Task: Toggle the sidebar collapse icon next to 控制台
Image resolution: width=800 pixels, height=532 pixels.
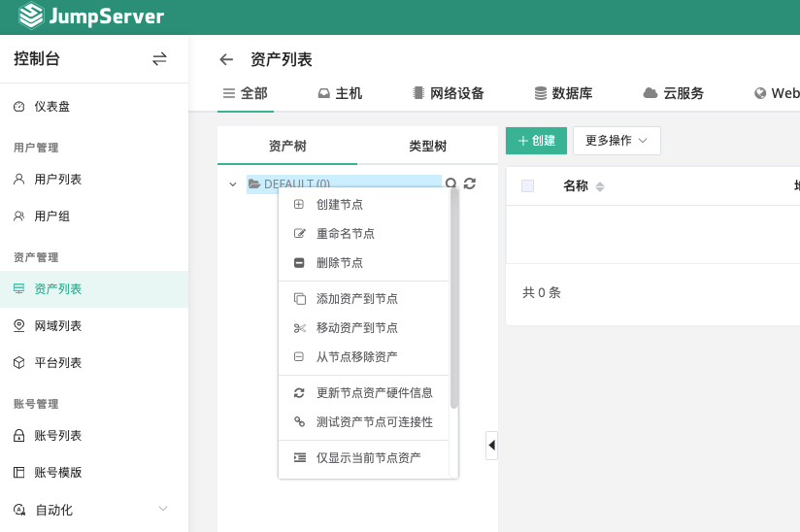Action: [159, 59]
